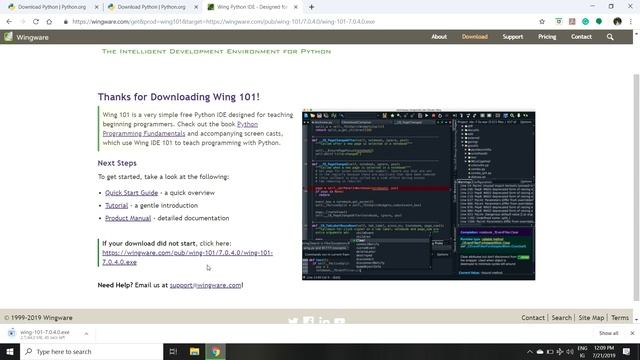Click the Wing IDE screenshot image
Viewport: 640px width, 360px height.
[x=418, y=195]
